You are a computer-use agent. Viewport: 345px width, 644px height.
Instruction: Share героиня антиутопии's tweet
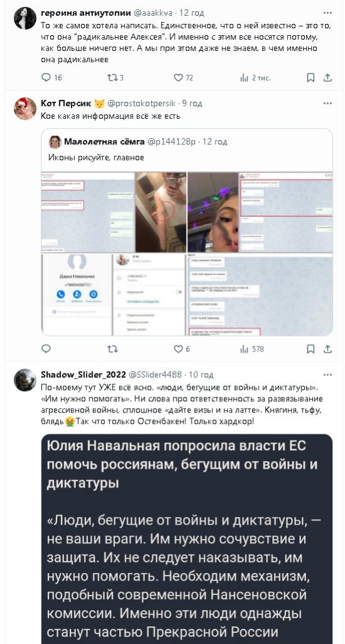point(328,77)
